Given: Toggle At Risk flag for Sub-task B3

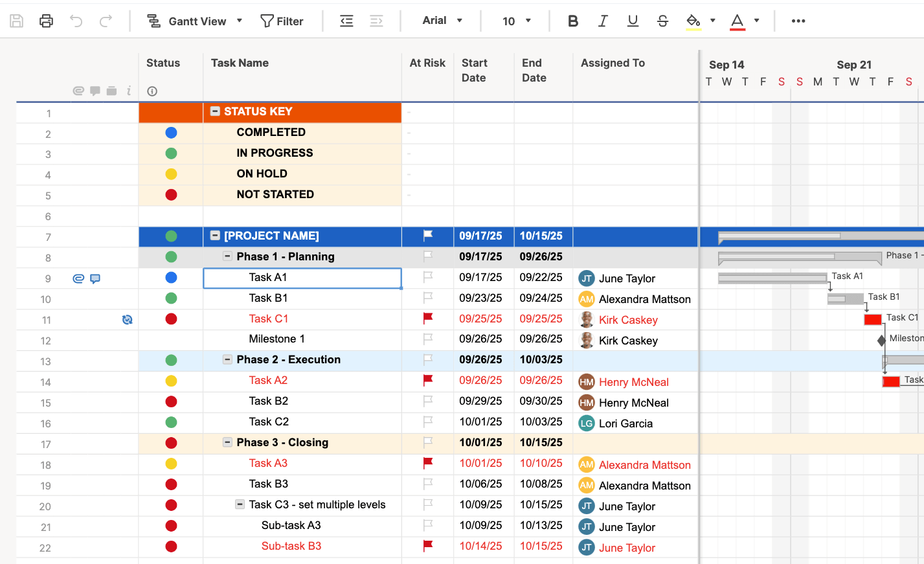Looking at the screenshot, I should [427, 546].
